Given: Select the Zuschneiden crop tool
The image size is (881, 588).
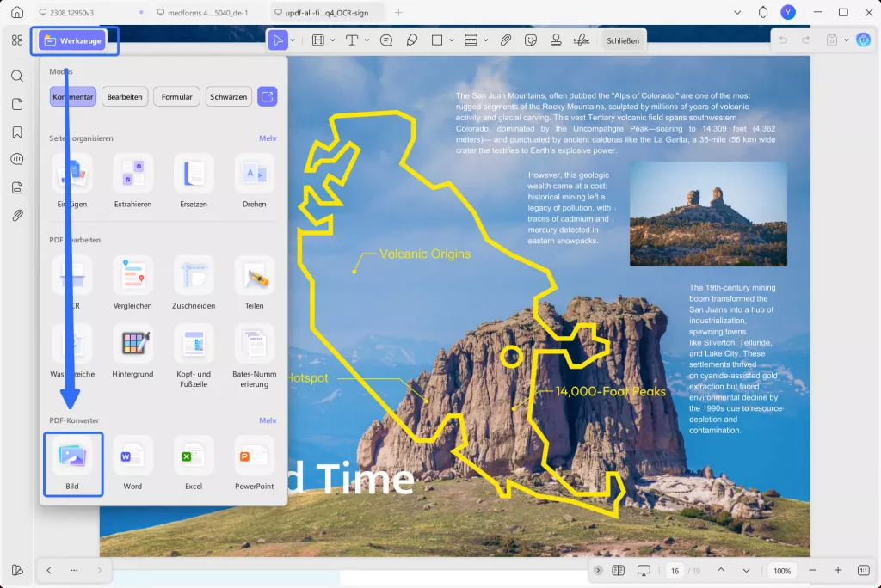Looking at the screenshot, I should (194, 284).
